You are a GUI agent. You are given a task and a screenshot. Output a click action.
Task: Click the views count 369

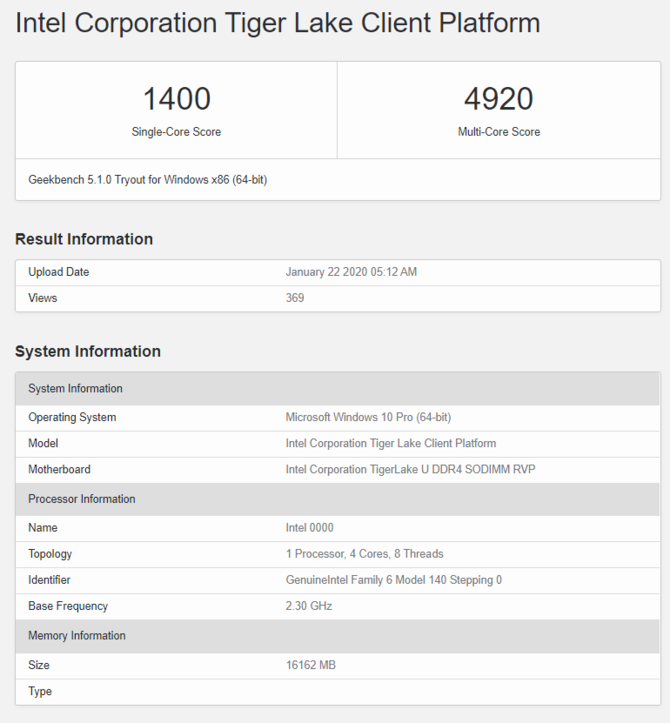[295, 298]
